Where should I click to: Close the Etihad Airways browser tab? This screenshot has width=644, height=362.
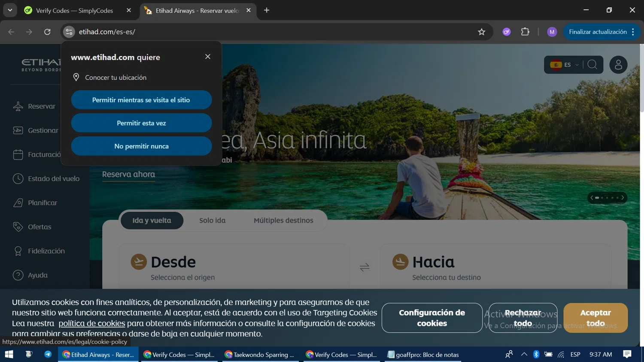tap(249, 10)
